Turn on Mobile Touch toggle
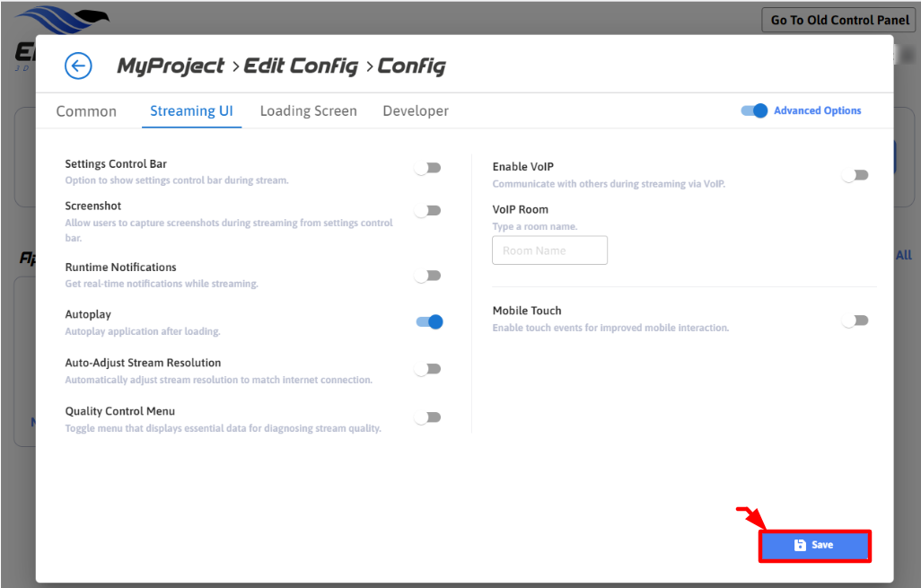The height and width of the screenshot is (588, 921). tap(855, 320)
